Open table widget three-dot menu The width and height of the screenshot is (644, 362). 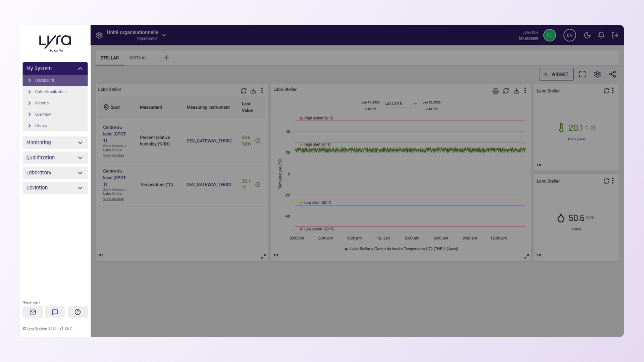(x=262, y=91)
